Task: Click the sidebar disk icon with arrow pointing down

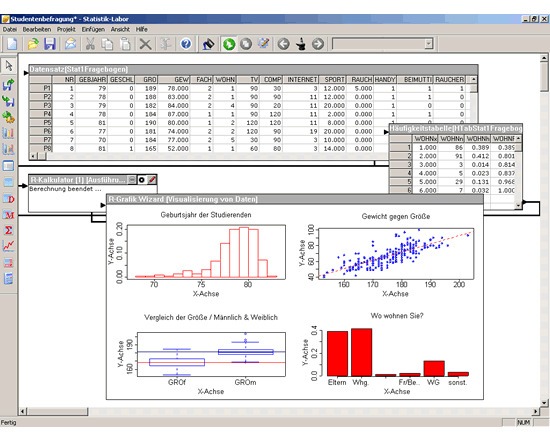Action: click(x=8, y=101)
